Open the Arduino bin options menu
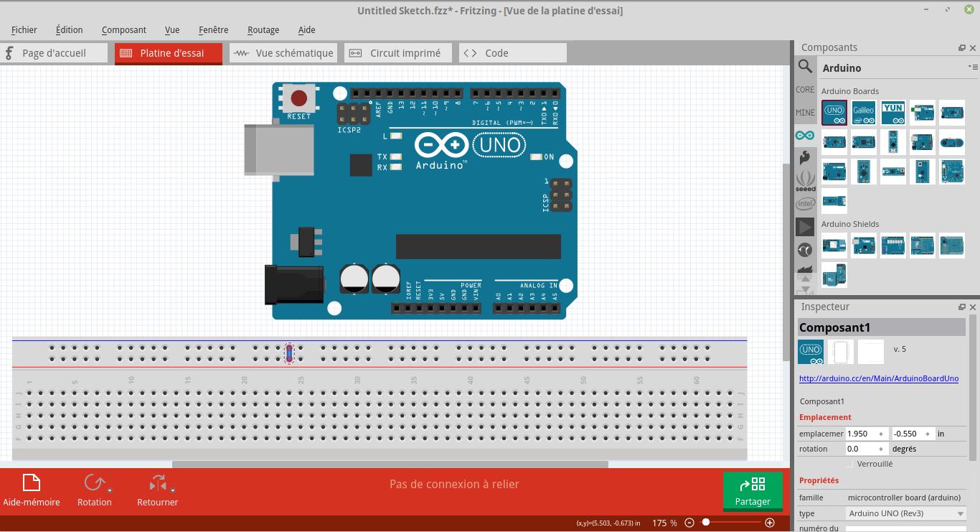 [x=972, y=67]
